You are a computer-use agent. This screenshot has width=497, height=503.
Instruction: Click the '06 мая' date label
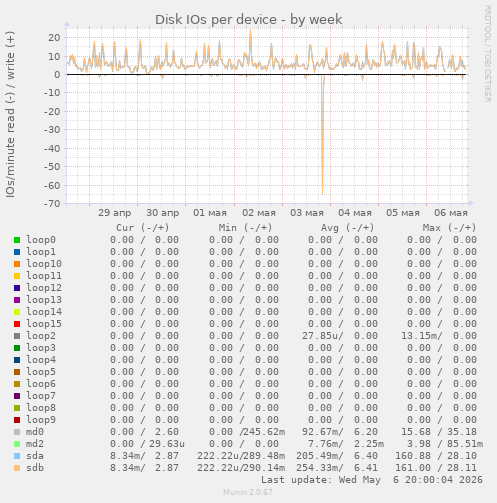coord(451,213)
